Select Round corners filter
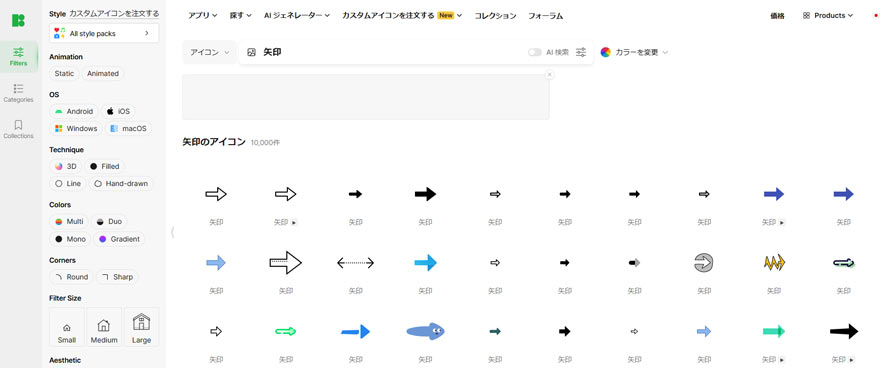The height and width of the screenshot is (368, 890). point(72,277)
